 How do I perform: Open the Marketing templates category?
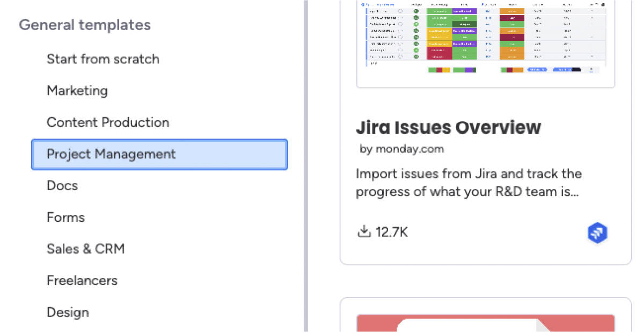(77, 91)
